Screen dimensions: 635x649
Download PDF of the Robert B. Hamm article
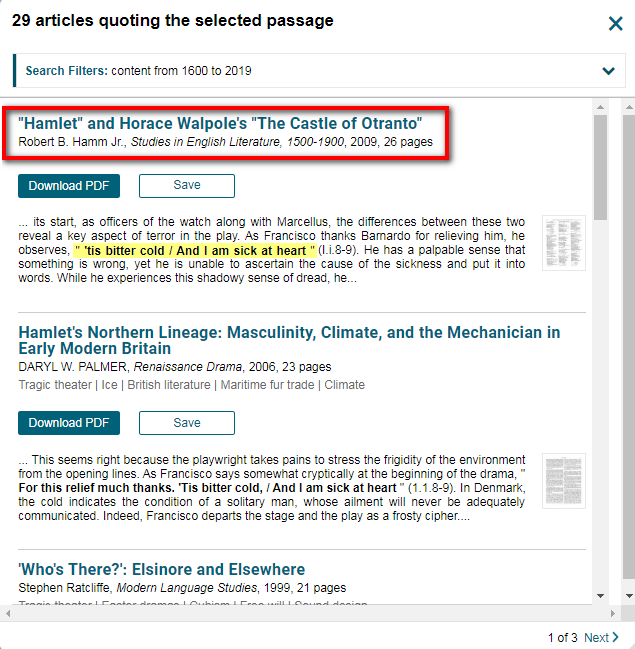click(69, 186)
